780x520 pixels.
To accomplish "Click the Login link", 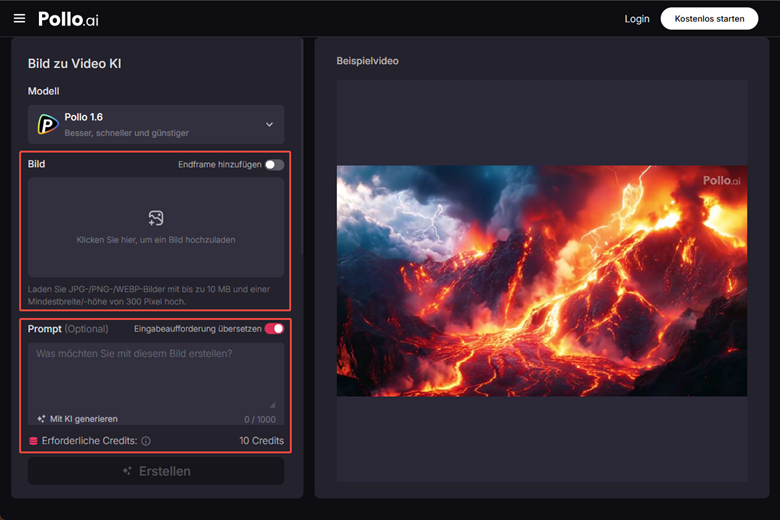I will (x=637, y=19).
